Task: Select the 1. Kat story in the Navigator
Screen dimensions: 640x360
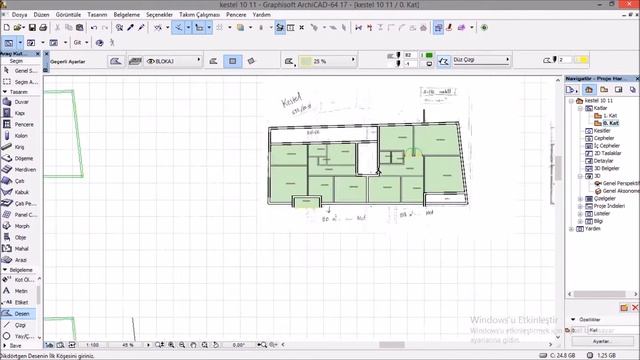Action: tap(610, 116)
